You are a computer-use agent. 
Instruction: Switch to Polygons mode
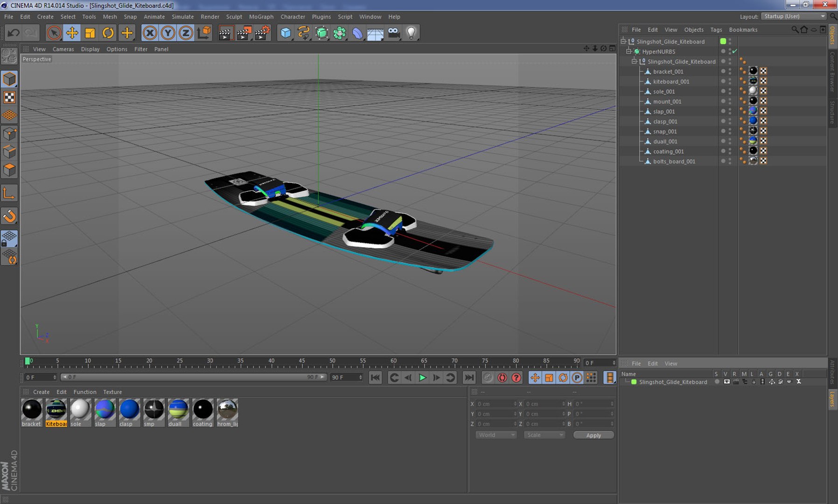click(x=9, y=170)
